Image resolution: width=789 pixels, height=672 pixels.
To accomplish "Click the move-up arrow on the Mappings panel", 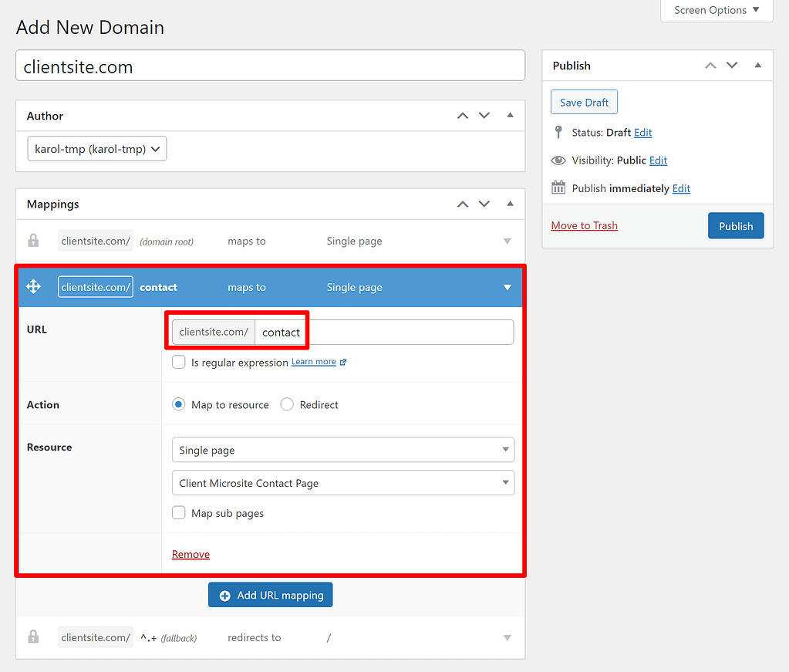I will click(462, 204).
